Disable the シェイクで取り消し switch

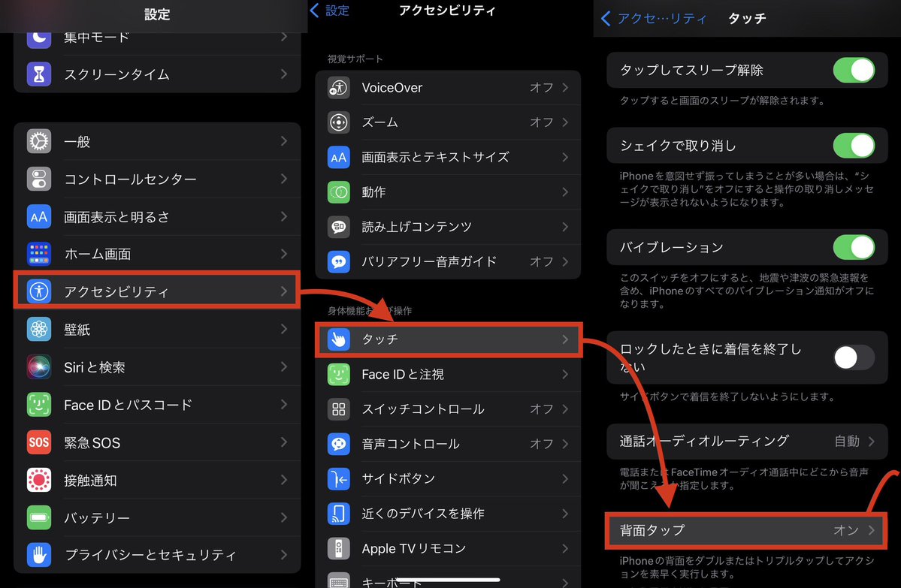[854, 146]
